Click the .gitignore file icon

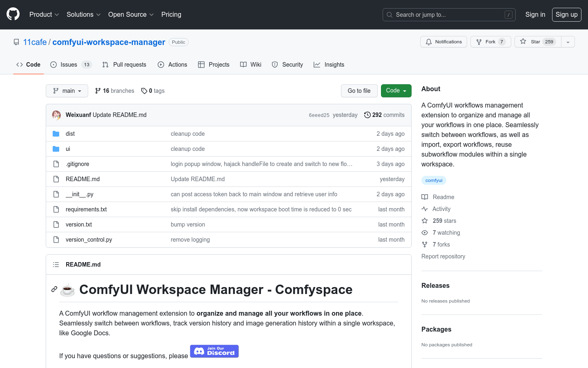click(x=56, y=164)
